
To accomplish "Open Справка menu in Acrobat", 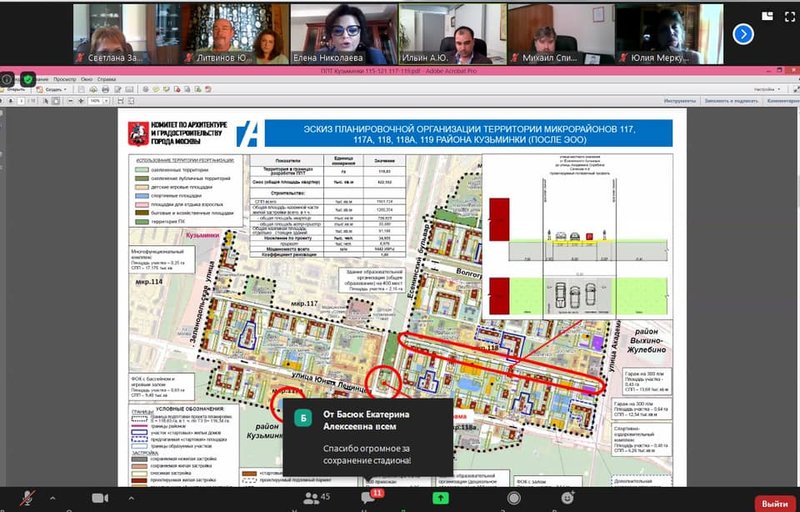I will click(x=107, y=80).
